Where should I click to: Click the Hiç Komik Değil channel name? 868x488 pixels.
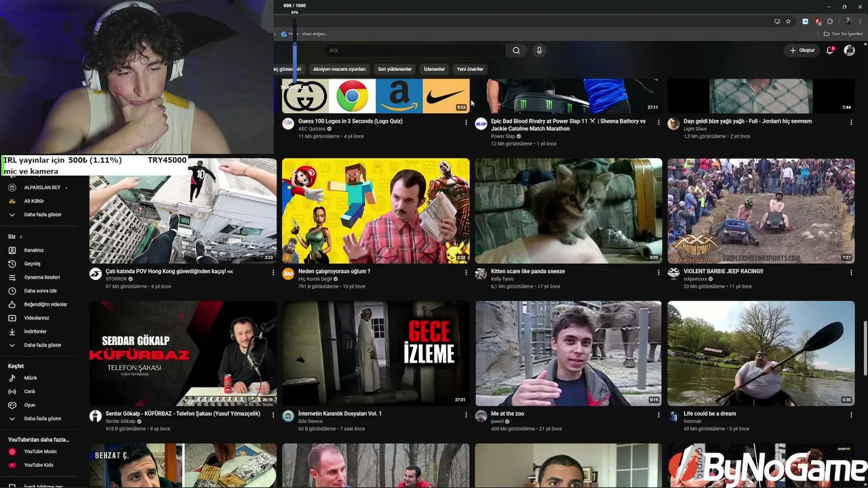315,279
